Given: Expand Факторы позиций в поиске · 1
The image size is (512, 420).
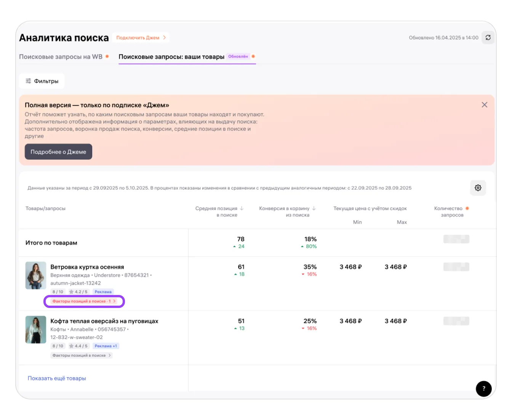Looking at the screenshot, I should [x=84, y=301].
